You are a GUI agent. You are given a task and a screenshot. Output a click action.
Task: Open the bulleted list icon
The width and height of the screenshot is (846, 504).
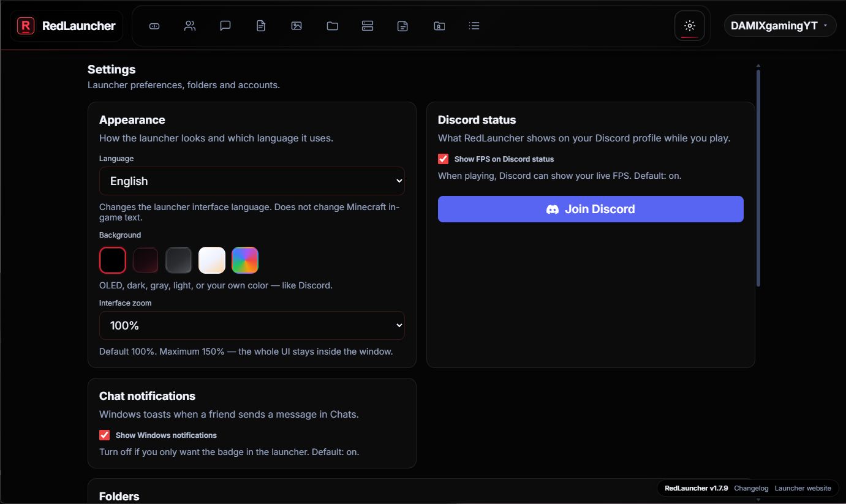coord(474,26)
